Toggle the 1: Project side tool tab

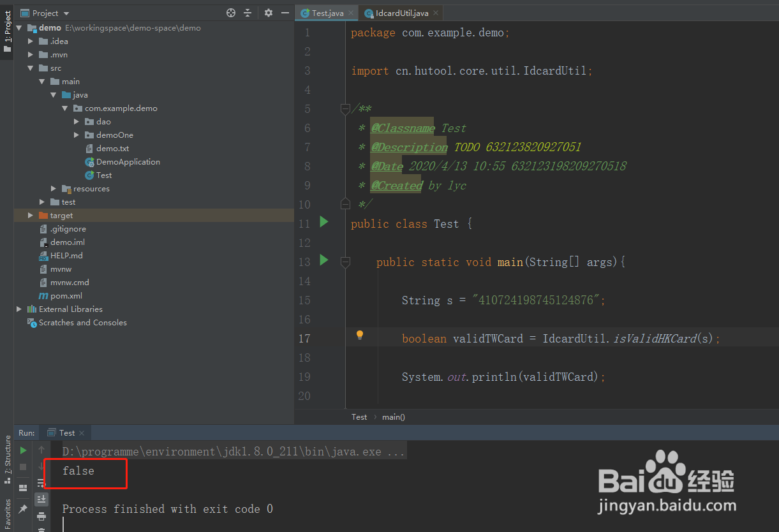7,31
